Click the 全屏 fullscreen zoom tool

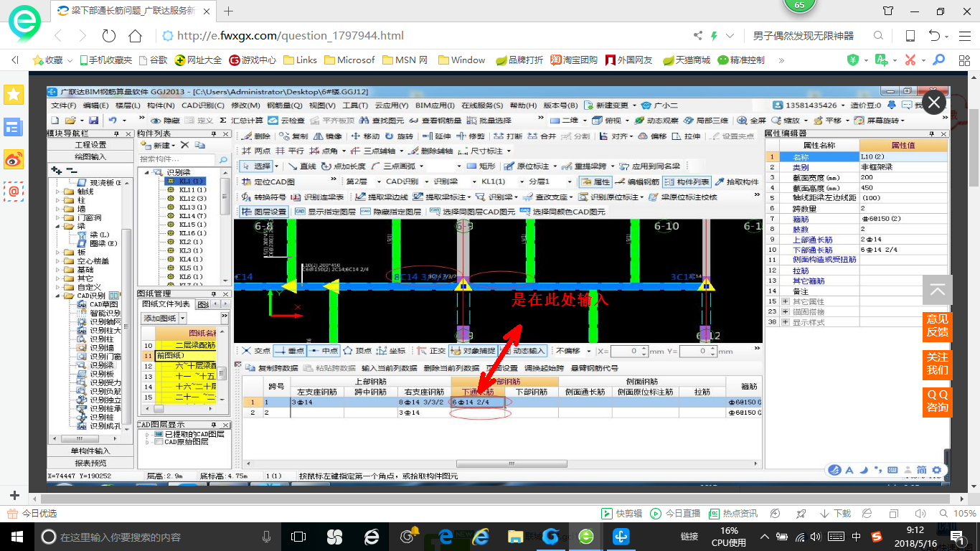(x=752, y=121)
